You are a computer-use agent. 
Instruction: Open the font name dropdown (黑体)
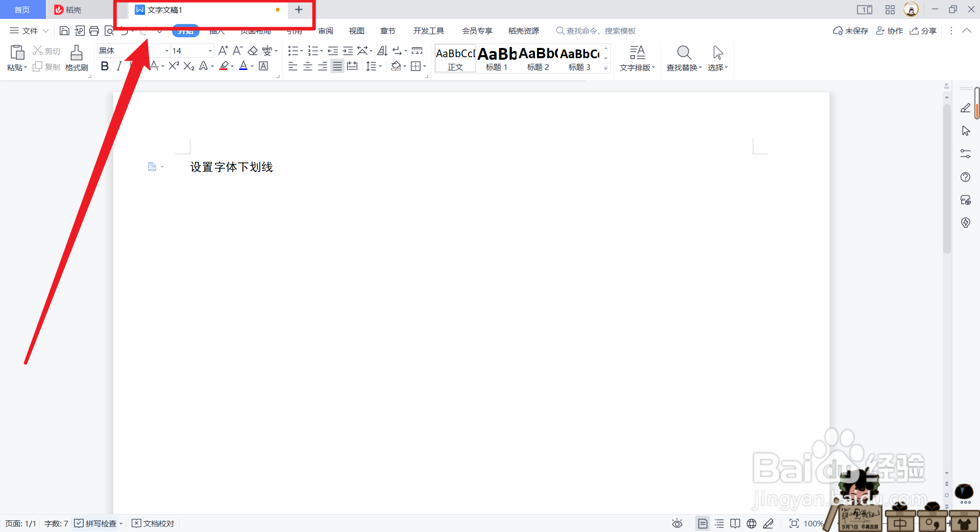click(x=166, y=51)
